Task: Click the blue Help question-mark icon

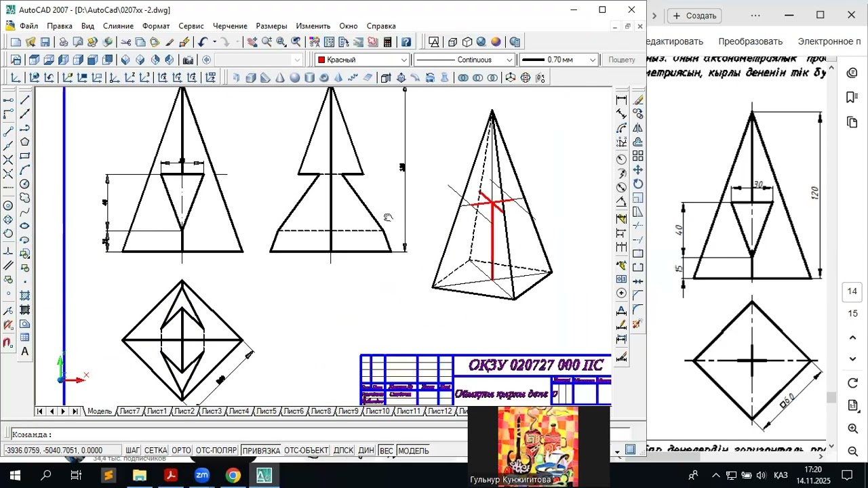Action: coord(406,42)
